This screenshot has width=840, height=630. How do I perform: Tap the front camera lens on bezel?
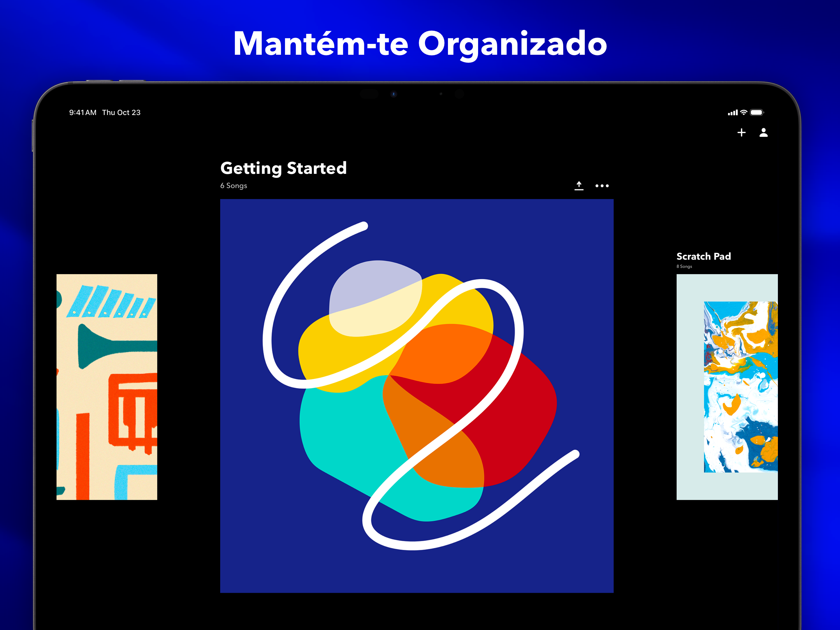tap(394, 94)
